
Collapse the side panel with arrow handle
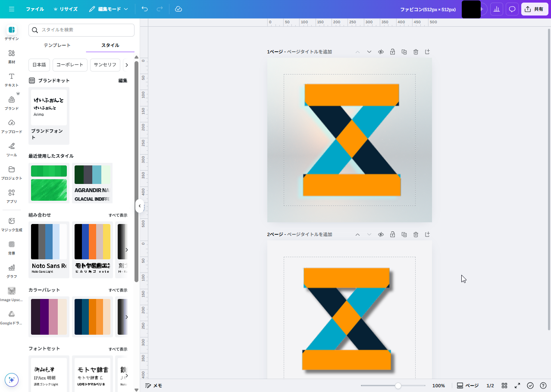coord(140,206)
